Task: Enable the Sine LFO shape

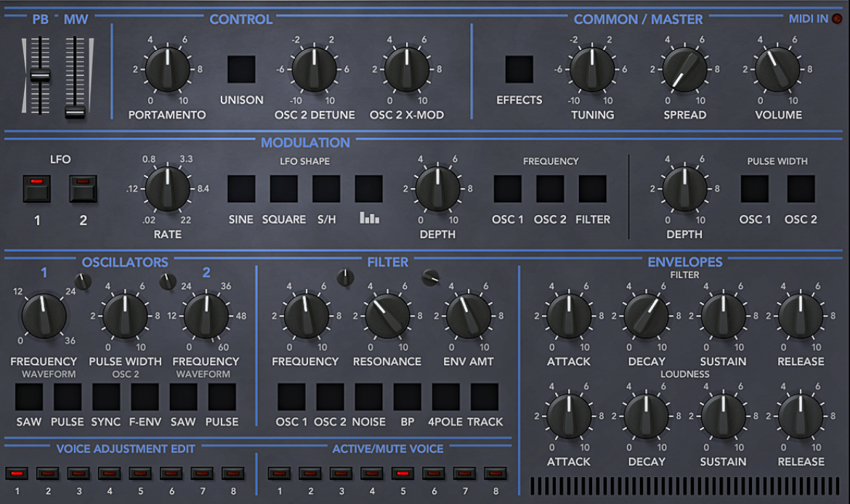Action: pyautogui.click(x=241, y=189)
